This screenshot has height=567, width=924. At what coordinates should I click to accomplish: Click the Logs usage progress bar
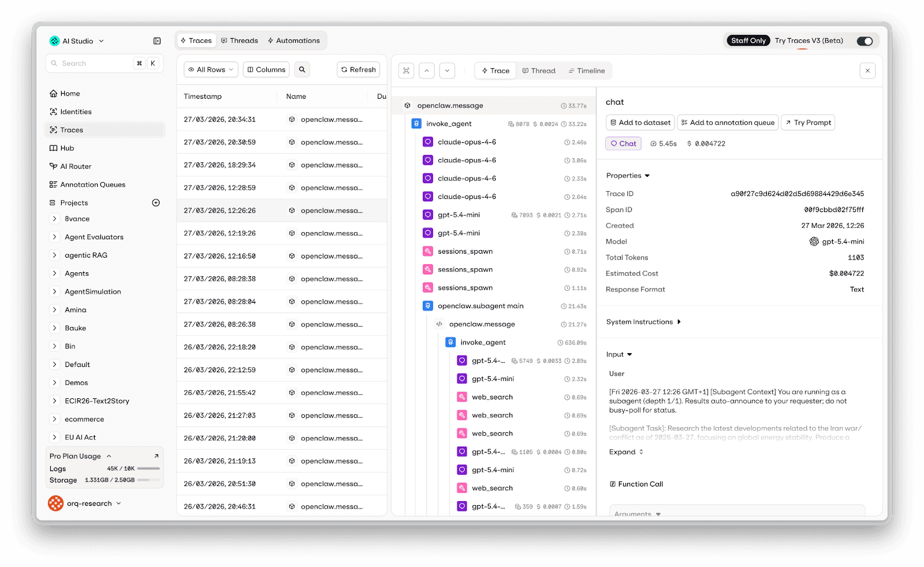(x=148, y=469)
